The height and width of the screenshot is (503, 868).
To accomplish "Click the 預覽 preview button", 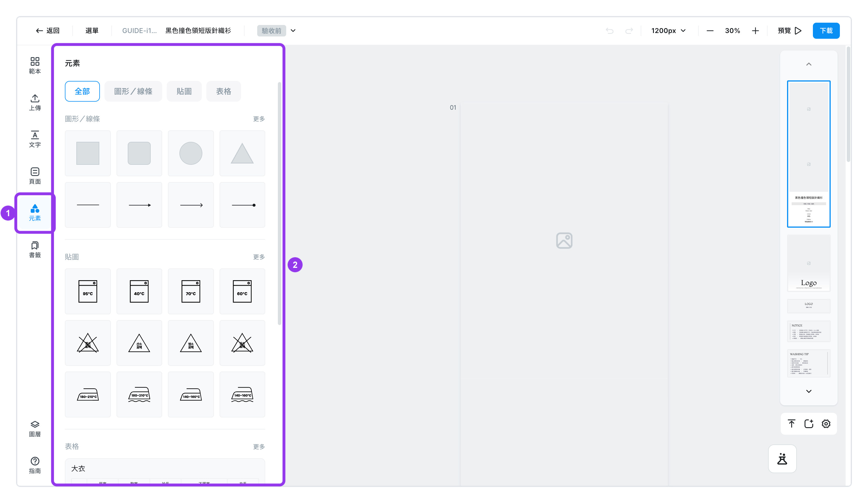I will coord(789,31).
